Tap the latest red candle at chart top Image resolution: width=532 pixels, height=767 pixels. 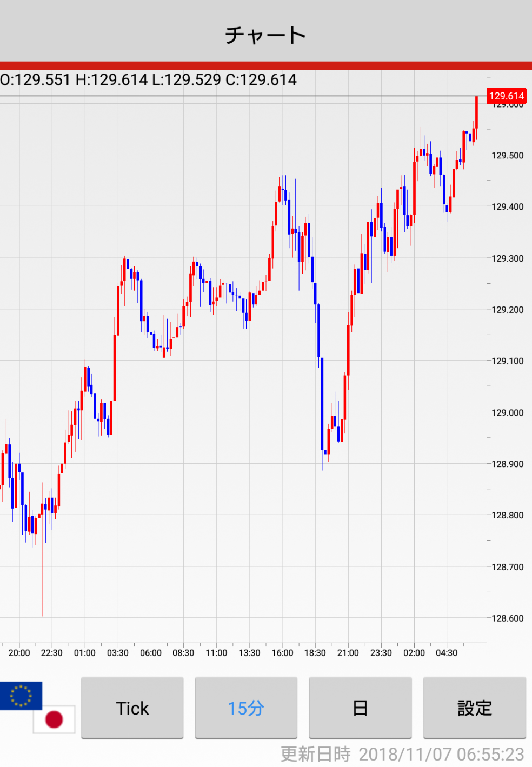click(476, 112)
